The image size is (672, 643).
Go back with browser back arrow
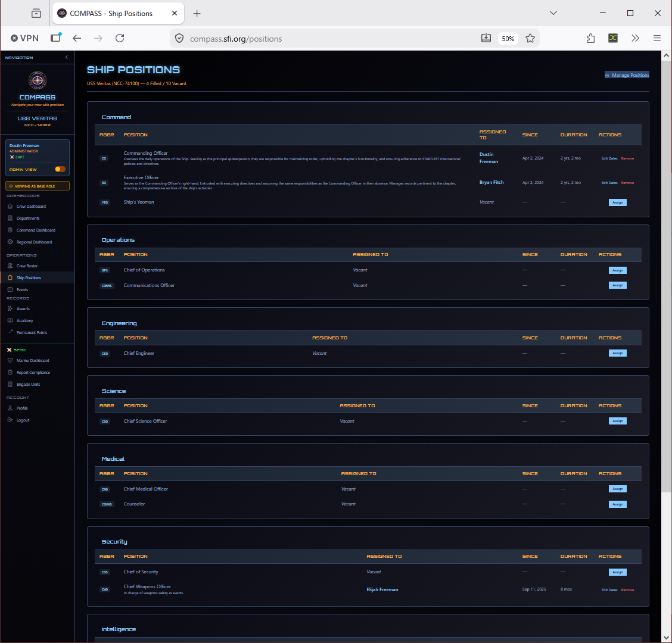tap(77, 38)
